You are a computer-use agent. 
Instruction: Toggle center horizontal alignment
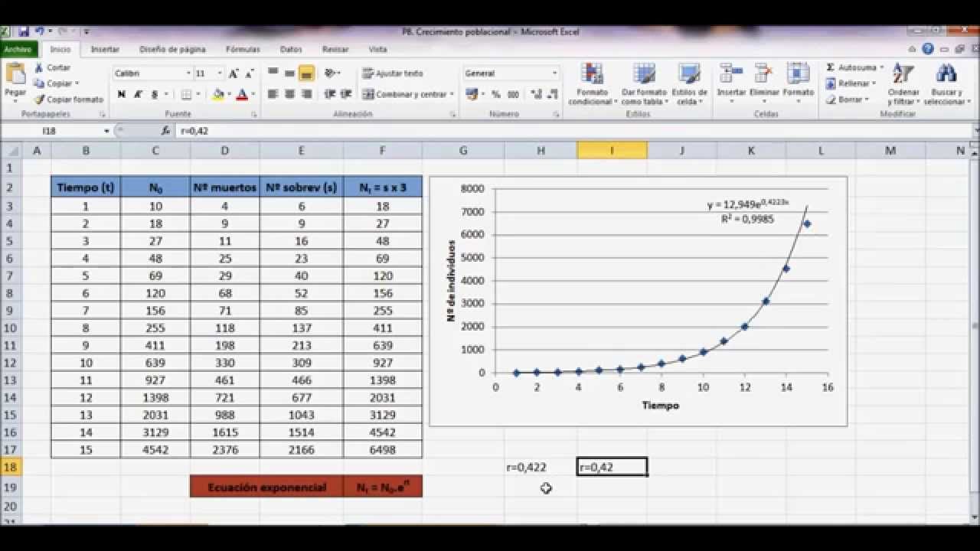point(289,94)
